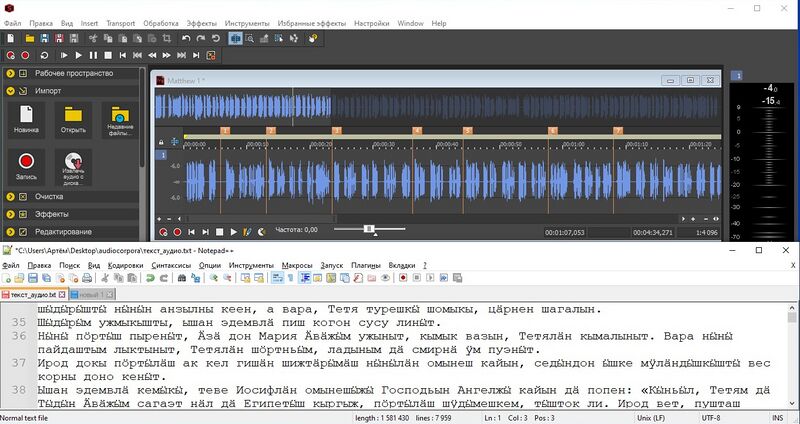Open the Избранные эффекты menu

312,23
